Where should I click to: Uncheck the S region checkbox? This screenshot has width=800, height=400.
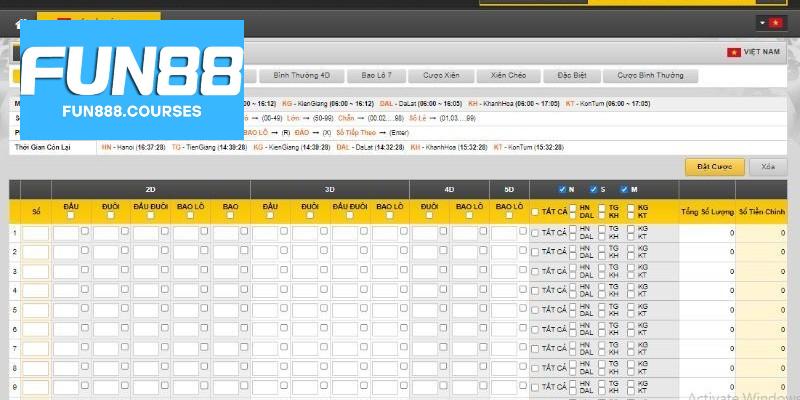593,189
